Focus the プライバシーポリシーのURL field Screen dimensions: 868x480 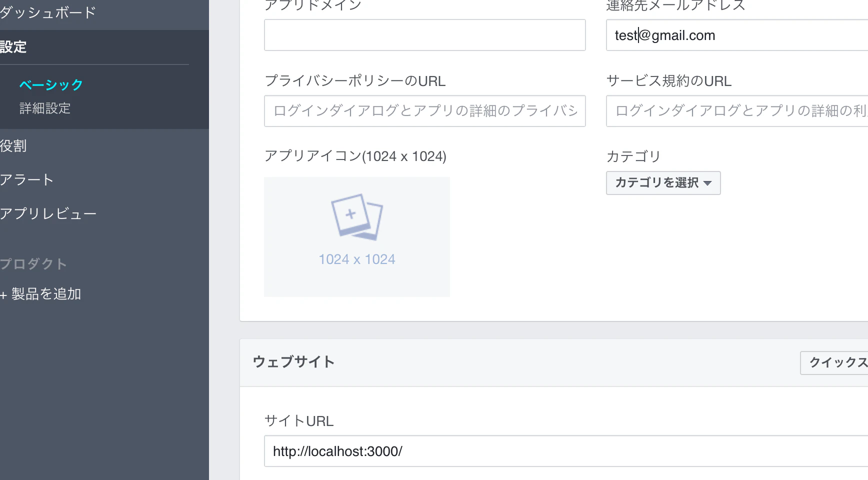[x=424, y=111]
